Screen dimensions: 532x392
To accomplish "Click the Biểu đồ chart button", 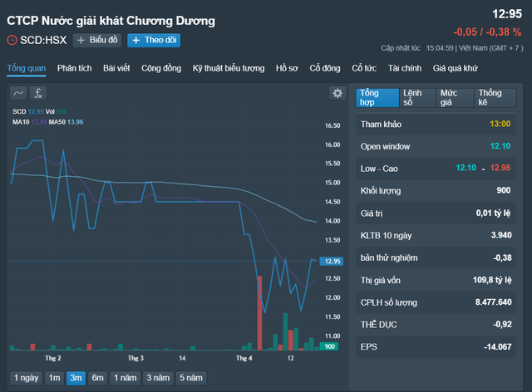I will (x=98, y=40).
